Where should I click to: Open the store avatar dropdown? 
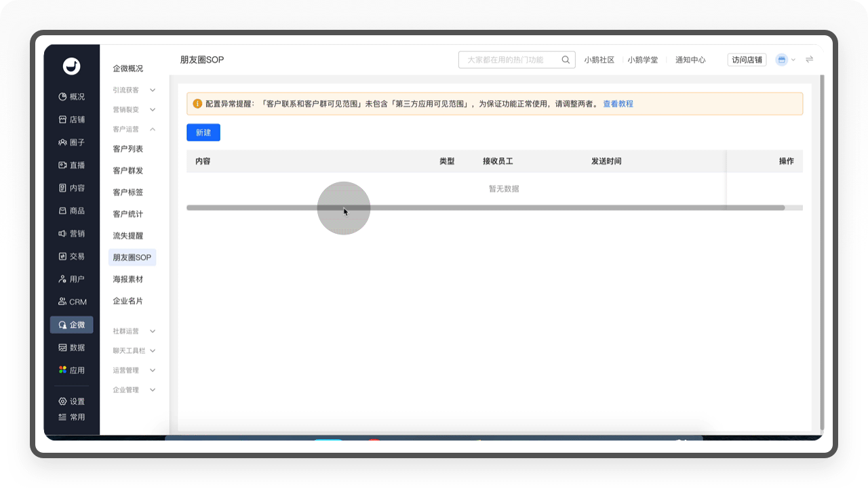[785, 60]
